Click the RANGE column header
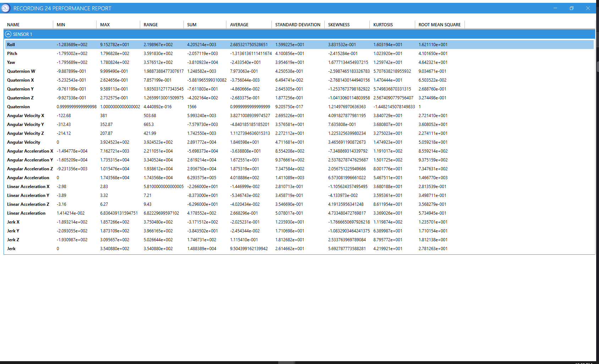This screenshot has width=599, height=364. [x=162, y=25]
